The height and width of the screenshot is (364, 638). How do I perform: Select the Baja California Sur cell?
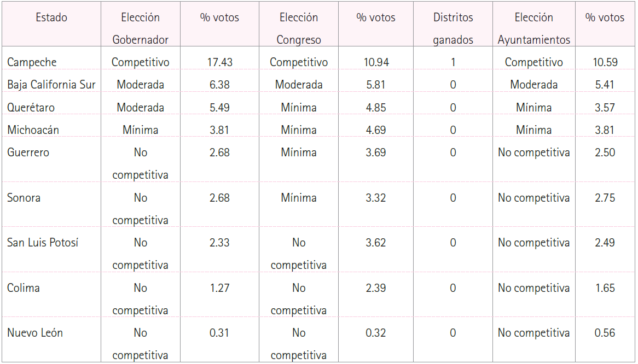[x=51, y=85]
